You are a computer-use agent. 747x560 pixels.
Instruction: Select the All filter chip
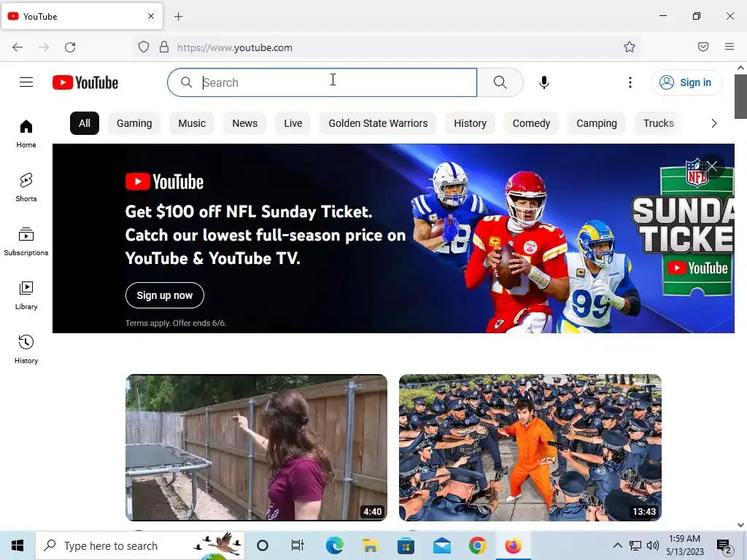pos(85,123)
